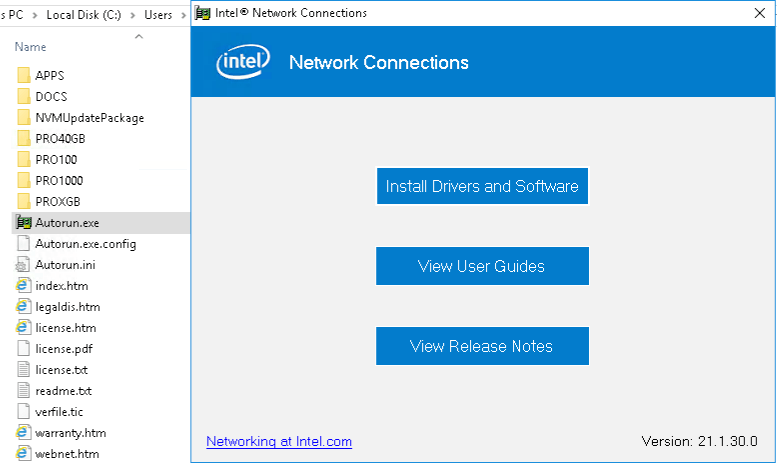The image size is (777, 464).
Task: Select the readme.txt file
Action: [63, 390]
